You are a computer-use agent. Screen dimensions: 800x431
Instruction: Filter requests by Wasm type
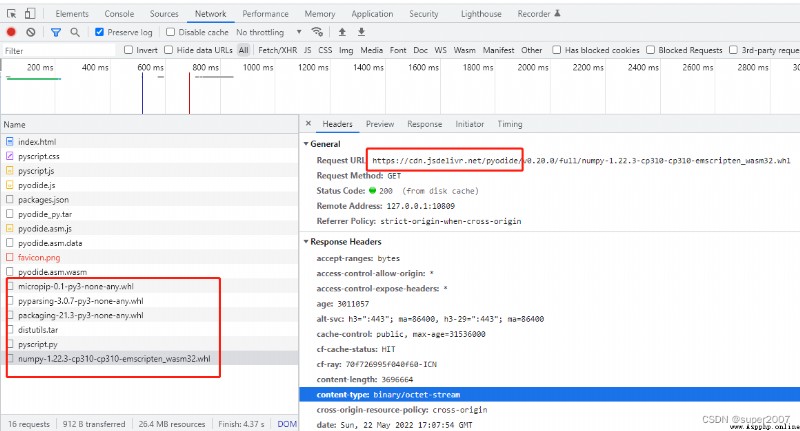click(x=464, y=50)
